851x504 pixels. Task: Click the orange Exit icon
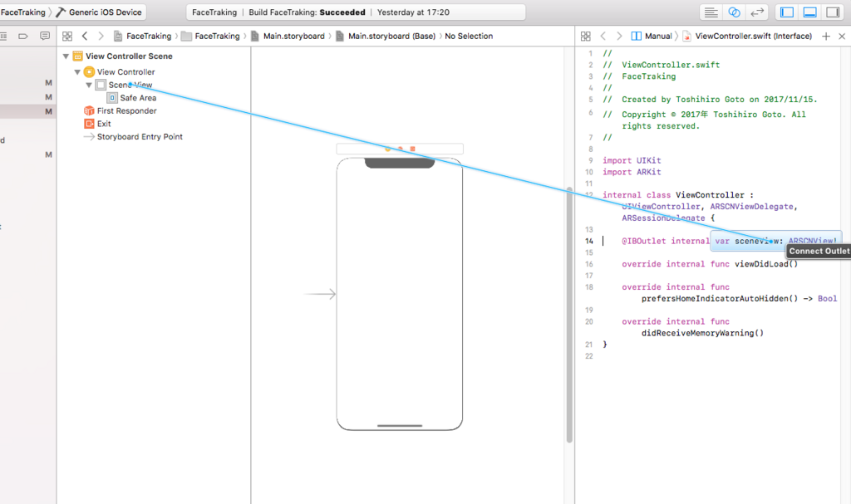tap(89, 124)
